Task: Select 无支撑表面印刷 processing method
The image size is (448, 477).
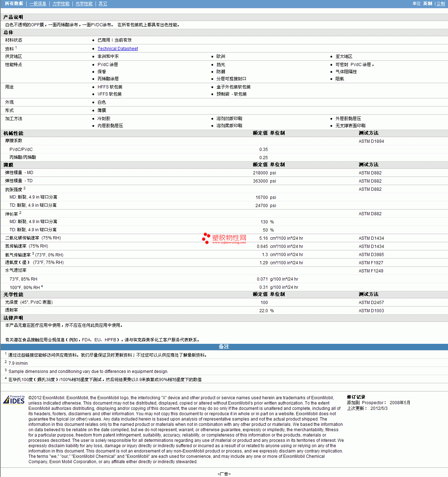Action: pyautogui.click(x=350, y=126)
